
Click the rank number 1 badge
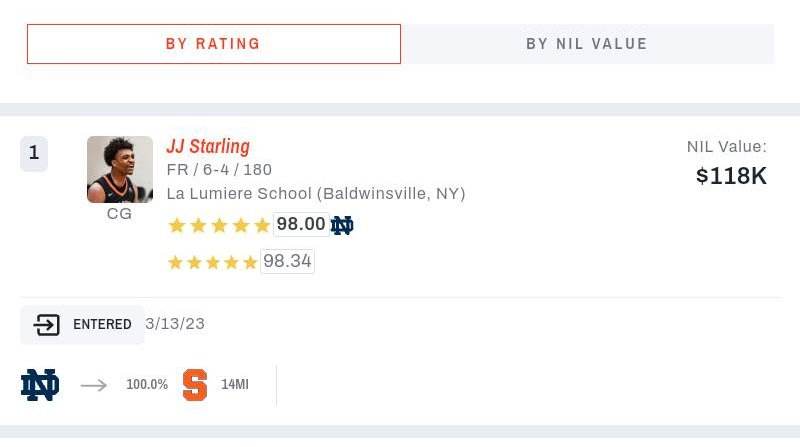[34, 153]
